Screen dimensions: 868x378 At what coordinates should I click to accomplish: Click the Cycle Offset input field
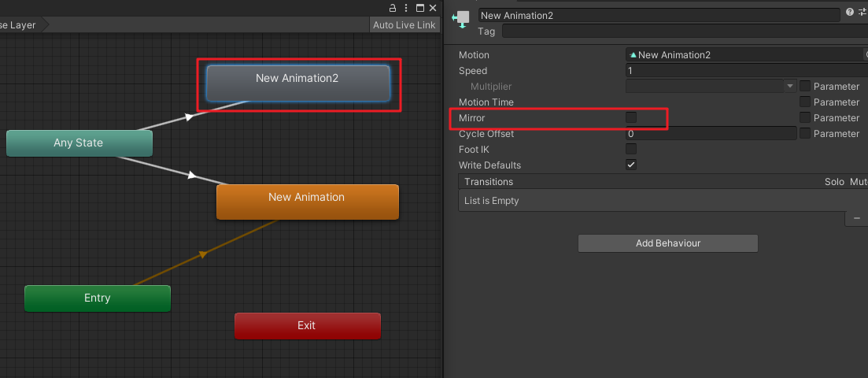(711, 134)
